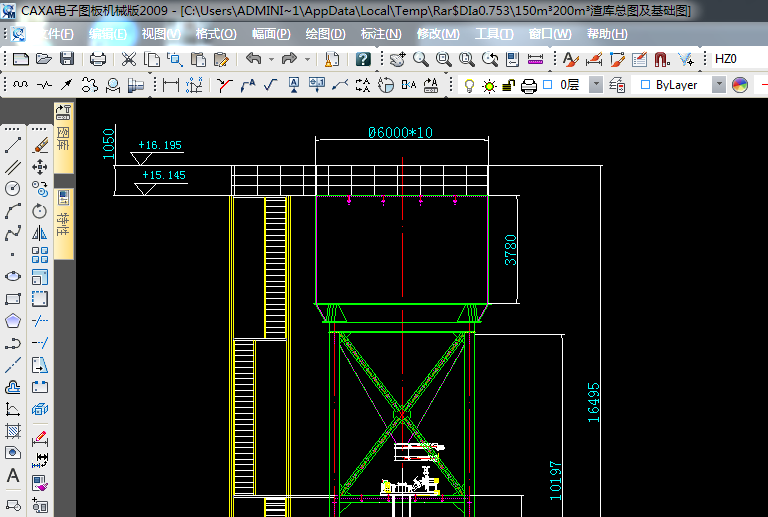768x517 pixels.
Task: Click the Zoom magnifier icon
Action: (420, 59)
